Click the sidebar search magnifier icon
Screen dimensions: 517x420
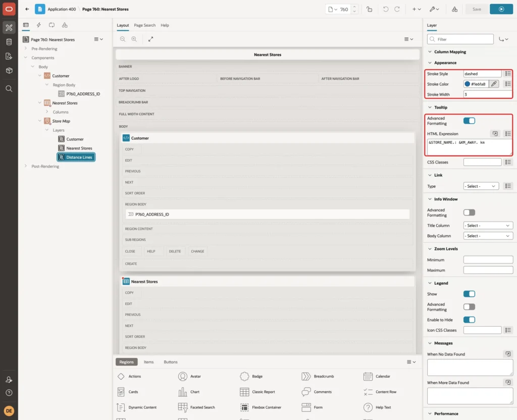(9, 89)
